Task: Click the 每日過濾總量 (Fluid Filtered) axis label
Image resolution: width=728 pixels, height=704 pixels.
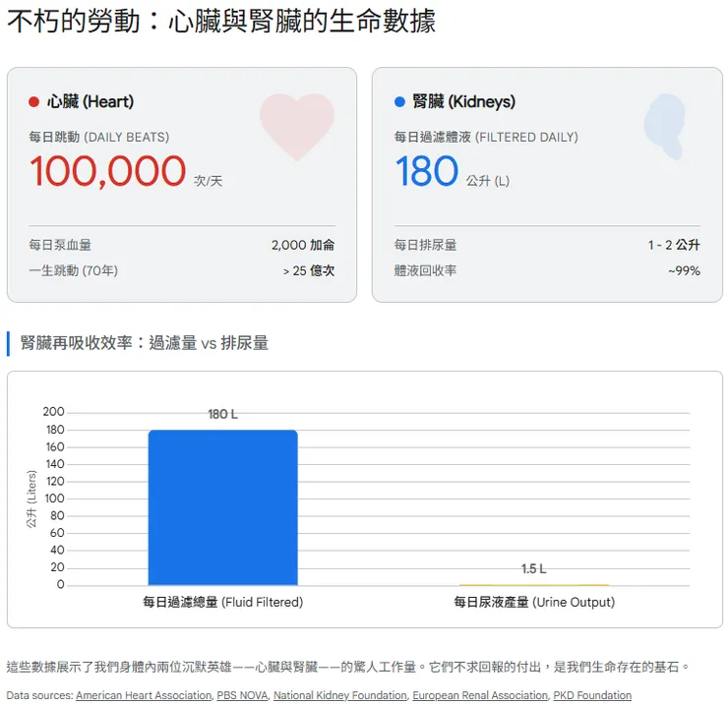Action: (223, 602)
